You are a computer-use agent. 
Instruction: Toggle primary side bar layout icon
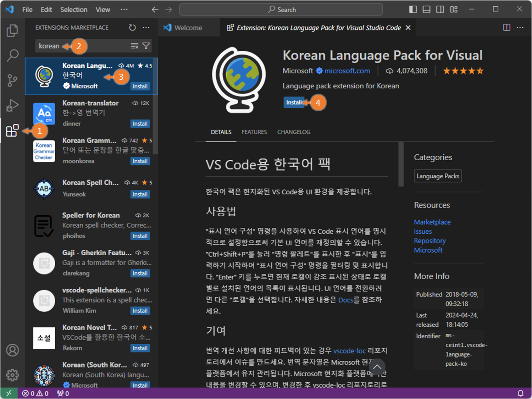(x=413, y=10)
